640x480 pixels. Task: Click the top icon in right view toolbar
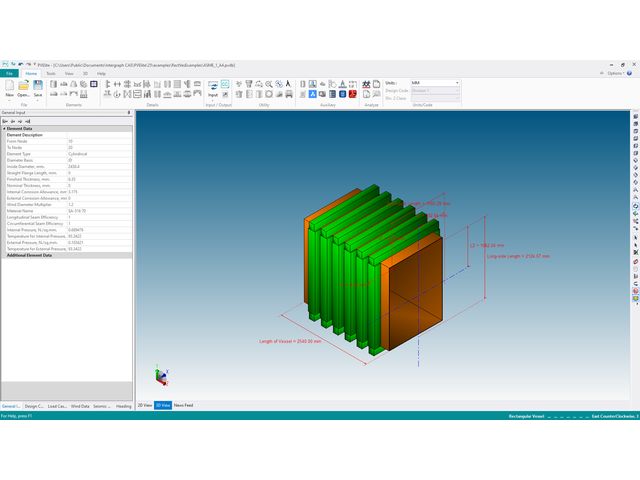[x=635, y=116]
